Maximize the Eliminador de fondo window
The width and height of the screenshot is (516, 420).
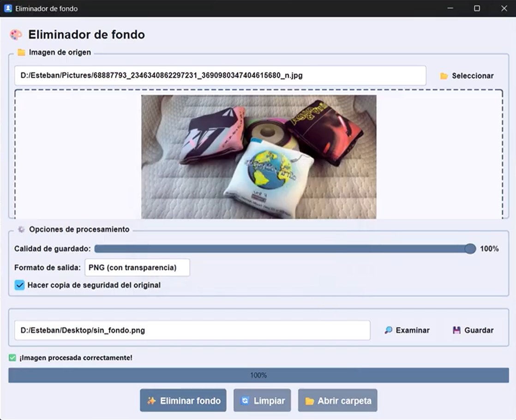(477, 8)
